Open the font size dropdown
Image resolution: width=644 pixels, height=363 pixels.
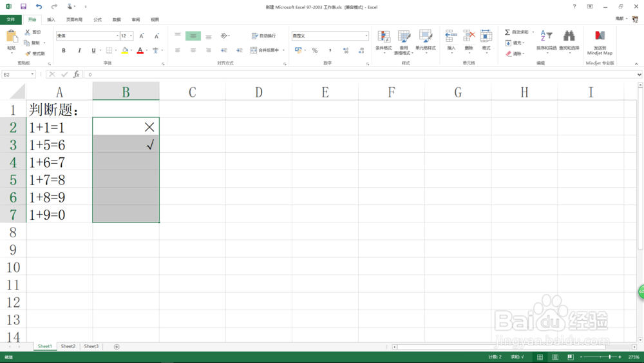click(x=131, y=35)
